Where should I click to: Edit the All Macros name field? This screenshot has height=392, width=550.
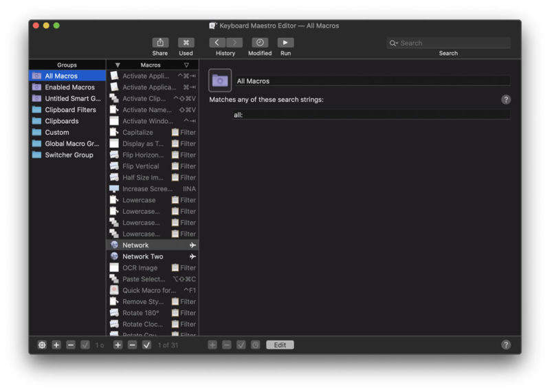(x=373, y=80)
